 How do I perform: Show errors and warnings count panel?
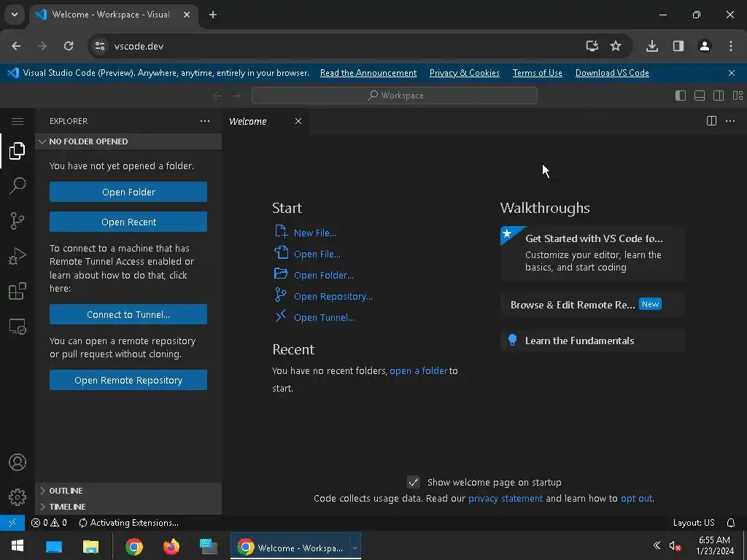coord(49,523)
